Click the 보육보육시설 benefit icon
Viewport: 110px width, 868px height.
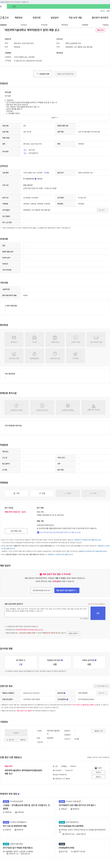pyautogui.click(x=55, y=356)
